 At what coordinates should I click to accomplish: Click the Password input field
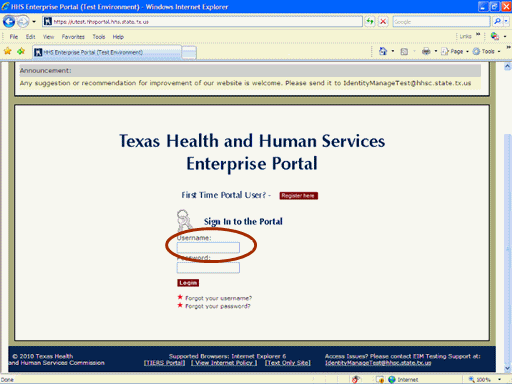pos(208,267)
